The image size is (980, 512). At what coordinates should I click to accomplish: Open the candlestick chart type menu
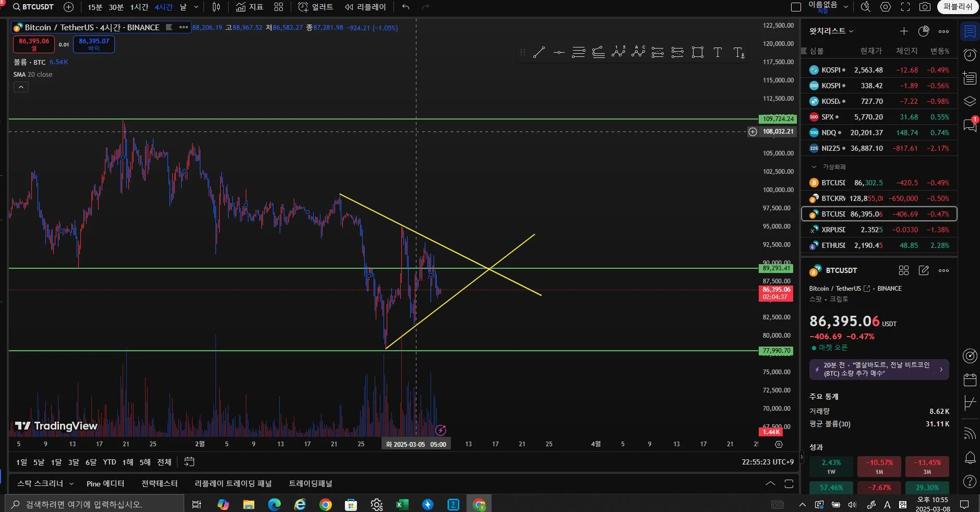[x=217, y=7]
